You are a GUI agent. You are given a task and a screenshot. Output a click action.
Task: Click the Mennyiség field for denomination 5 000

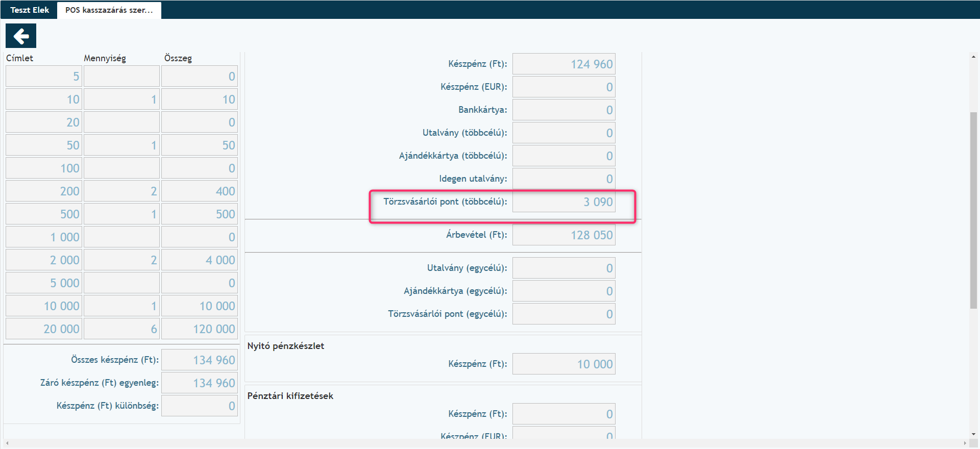121,283
